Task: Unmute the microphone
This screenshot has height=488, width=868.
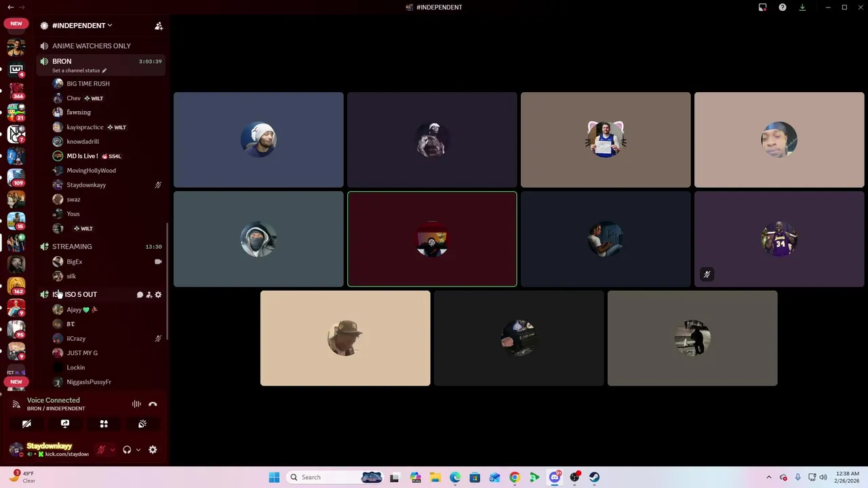Action: coord(101,449)
